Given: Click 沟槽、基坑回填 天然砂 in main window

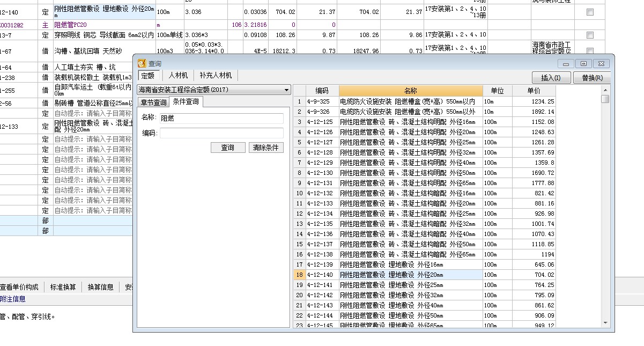Looking at the screenshot, I should tap(88, 51).
